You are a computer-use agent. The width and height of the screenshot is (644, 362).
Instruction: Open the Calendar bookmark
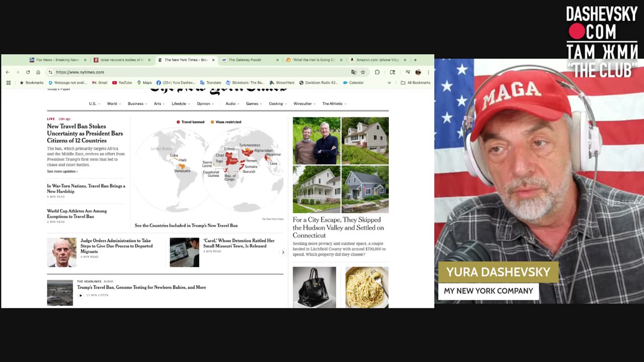pos(353,82)
